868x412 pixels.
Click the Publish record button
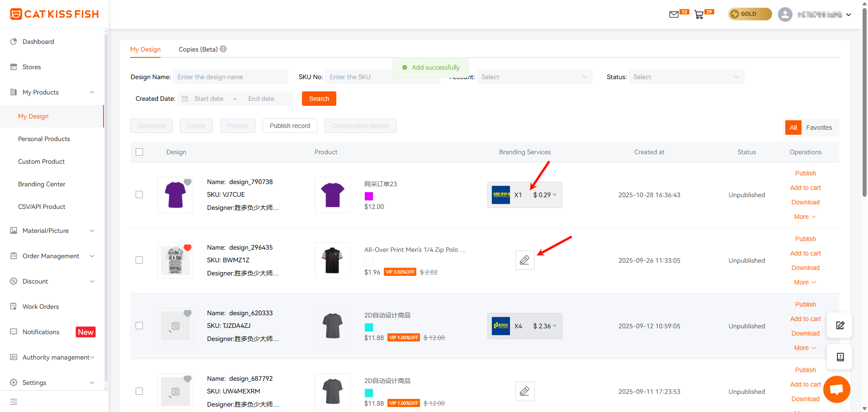pos(290,126)
